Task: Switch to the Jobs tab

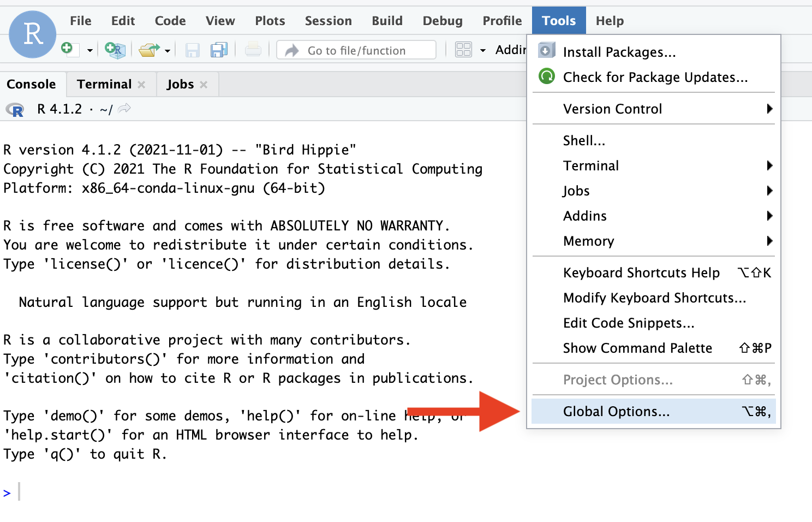Action: [x=180, y=84]
